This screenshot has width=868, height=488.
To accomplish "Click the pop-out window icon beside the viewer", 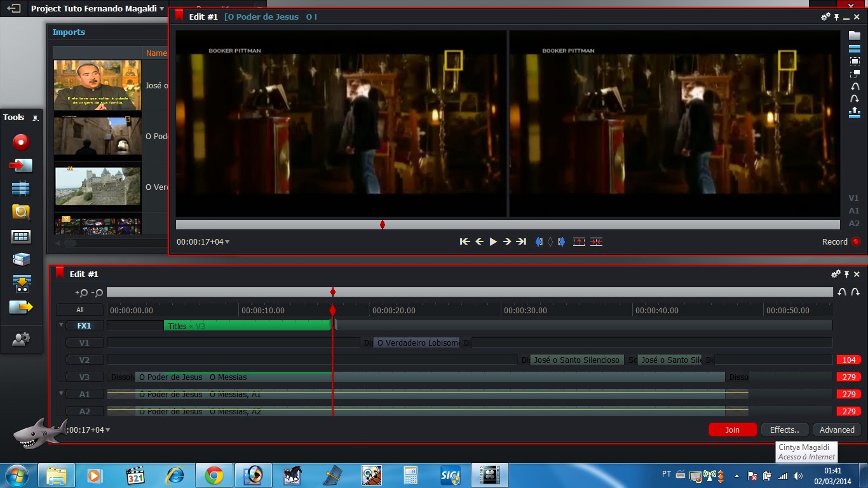I will [855, 74].
